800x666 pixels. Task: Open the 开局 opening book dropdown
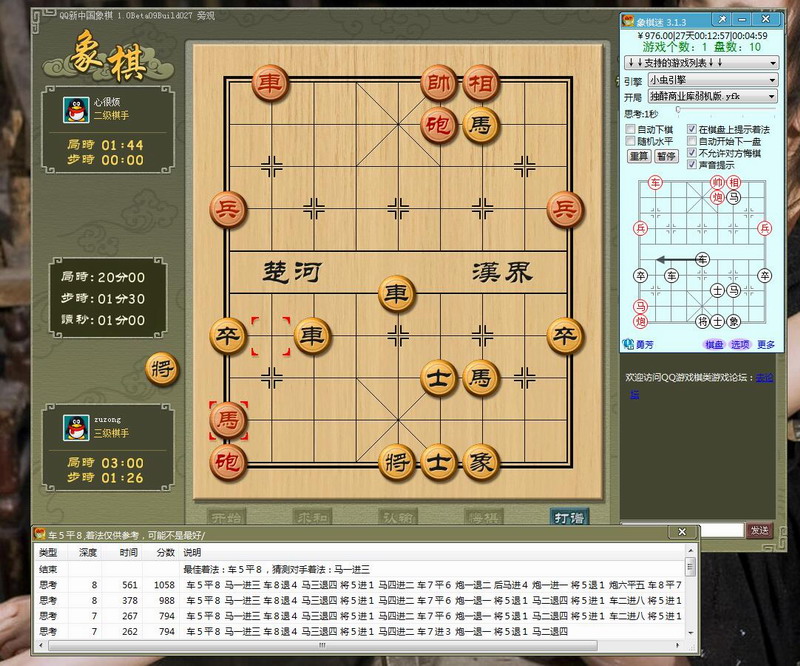(x=713, y=96)
